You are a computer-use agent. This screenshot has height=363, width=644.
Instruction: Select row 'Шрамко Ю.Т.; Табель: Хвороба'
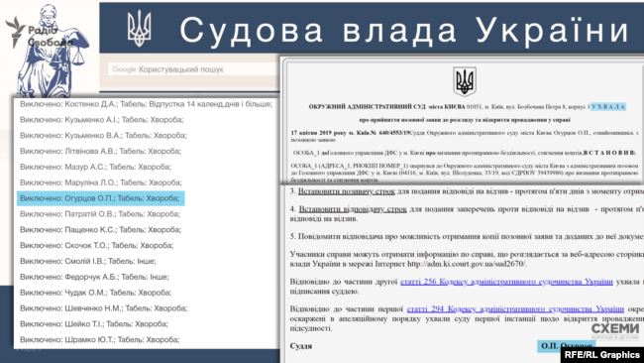99,339
